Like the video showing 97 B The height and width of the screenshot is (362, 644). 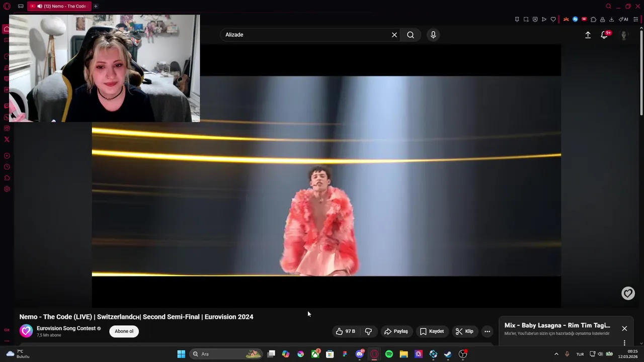(x=346, y=331)
